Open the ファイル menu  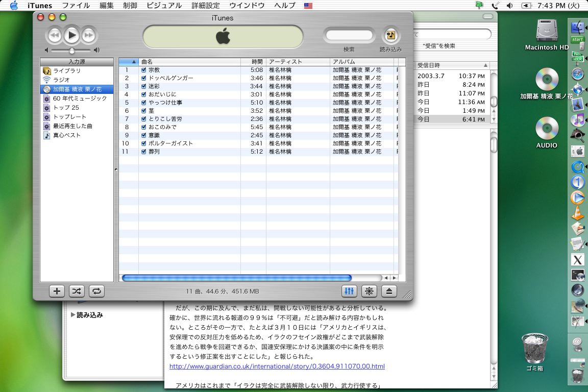[76, 6]
